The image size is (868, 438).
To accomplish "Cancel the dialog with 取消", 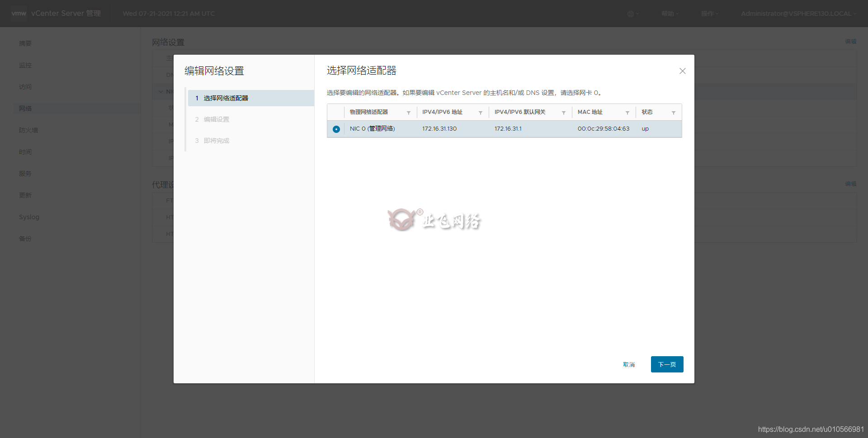I will click(x=629, y=365).
